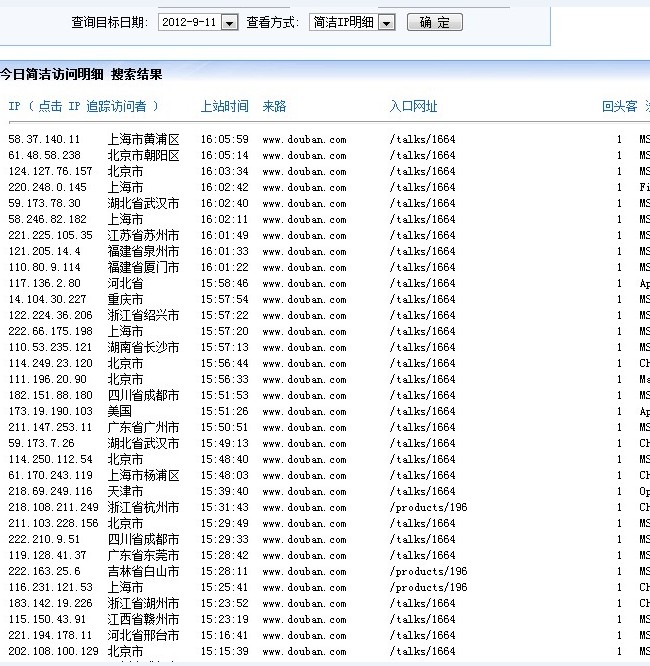Open /products/196 entry at 15:25:41
Screen dimensions: 650x666
[428, 587]
